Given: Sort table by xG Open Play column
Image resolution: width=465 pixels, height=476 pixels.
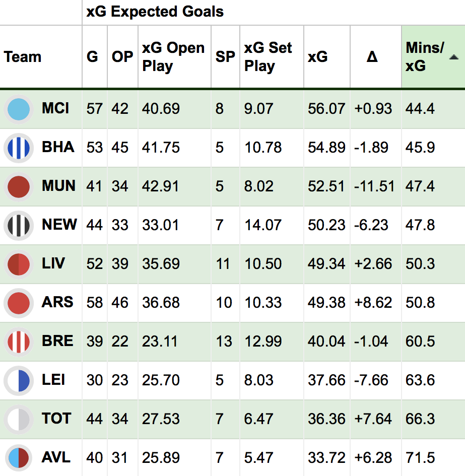Looking at the screenshot, I should 173,57.
